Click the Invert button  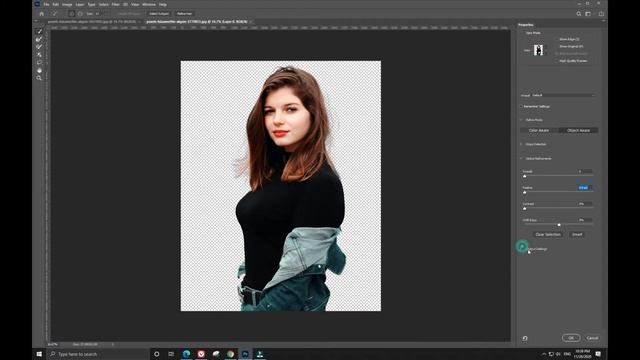point(577,234)
